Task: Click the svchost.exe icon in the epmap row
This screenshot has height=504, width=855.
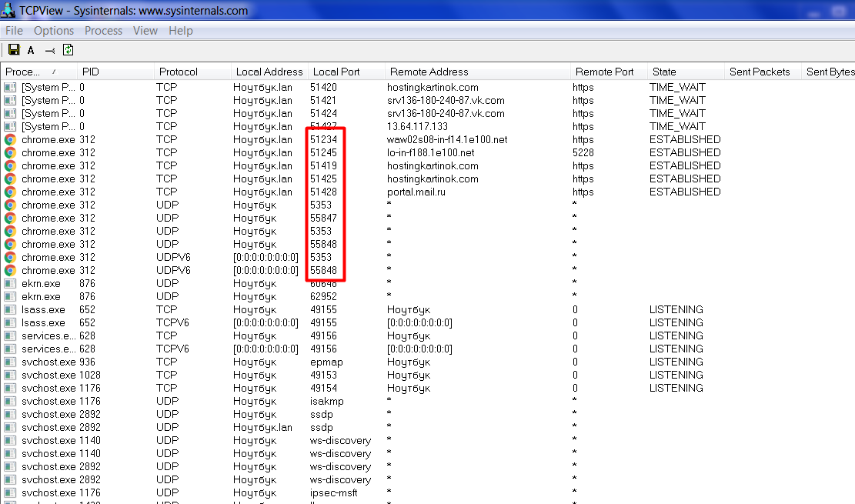Action: [x=10, y=362]
